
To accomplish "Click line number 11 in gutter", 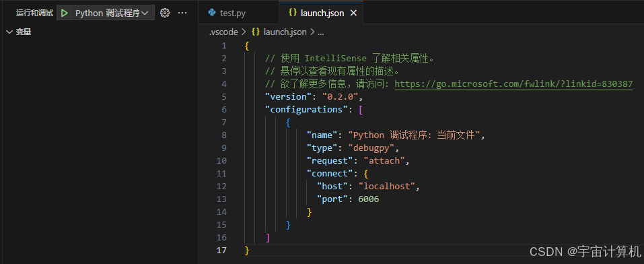I will point(221,173).
